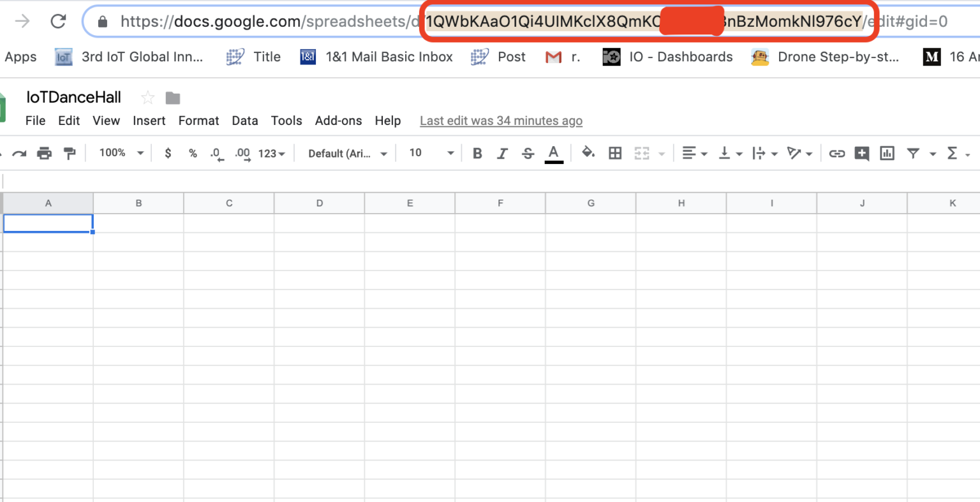Viewport: 980px width, 502px height.
Task: Click the filter funnel icon
Action: (x=914, y=153)
